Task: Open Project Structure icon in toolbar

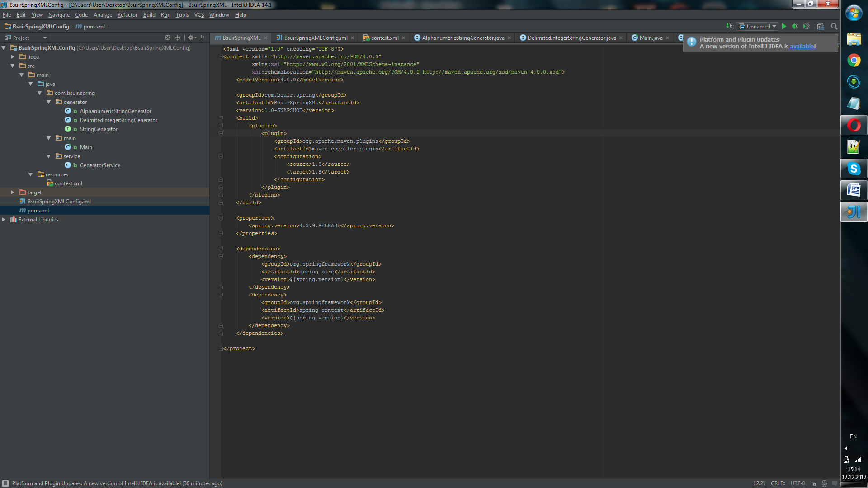Action: (821, 26)
